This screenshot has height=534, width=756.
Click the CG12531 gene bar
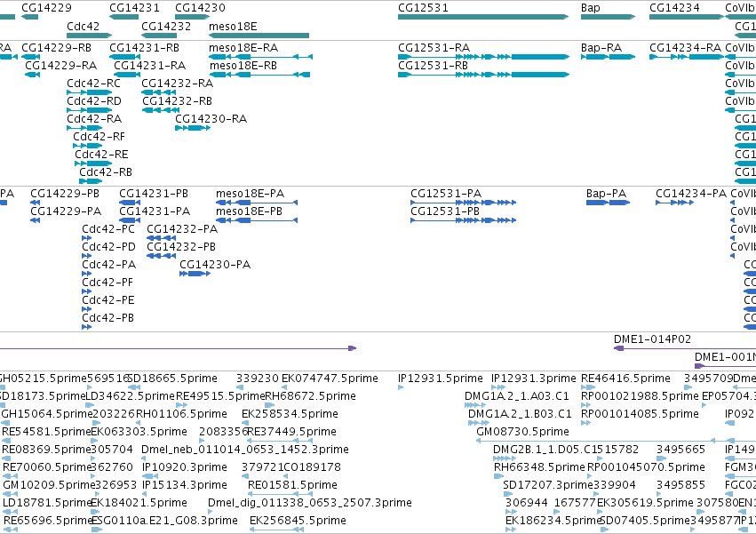(483, 17)
